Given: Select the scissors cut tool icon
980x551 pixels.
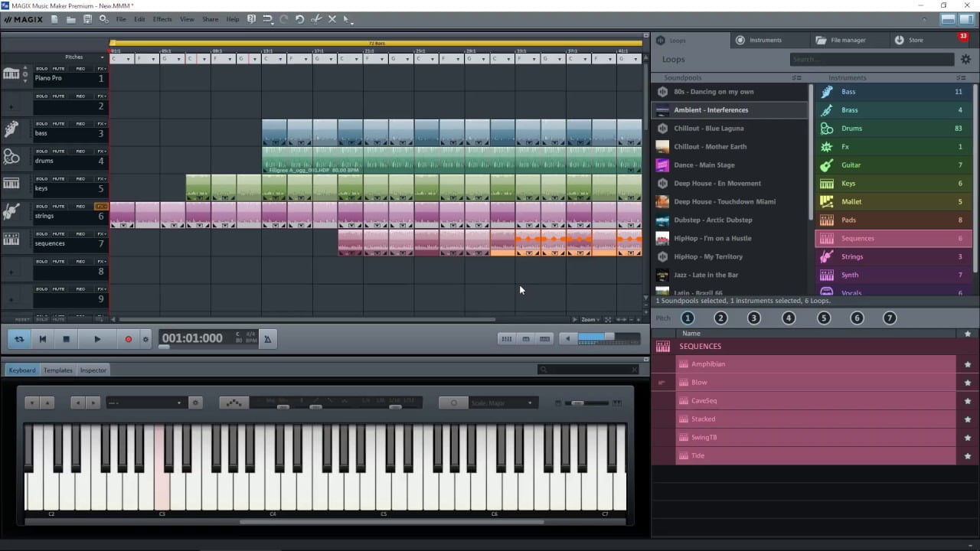Looking at the screenshot, I should 316,19.
